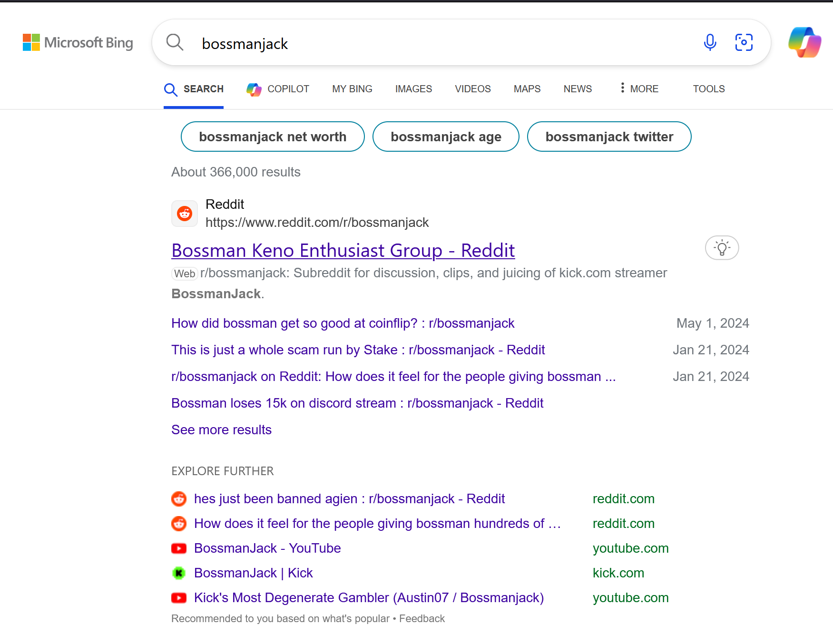Screen dimensions: 833x644
Task: Open the MY BING tab
Action: coord(352,89)
